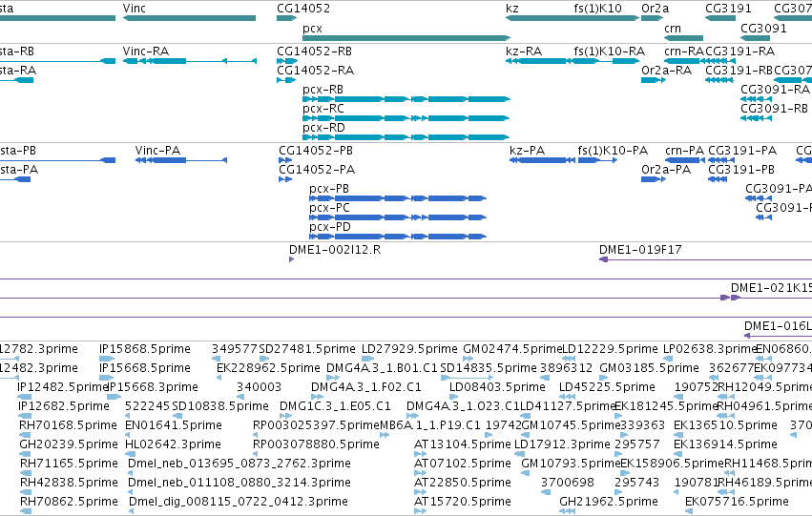Screen dimensions: 812x516
Task: Click the RH70168.5prime EST label
Action: coord(69,426)
